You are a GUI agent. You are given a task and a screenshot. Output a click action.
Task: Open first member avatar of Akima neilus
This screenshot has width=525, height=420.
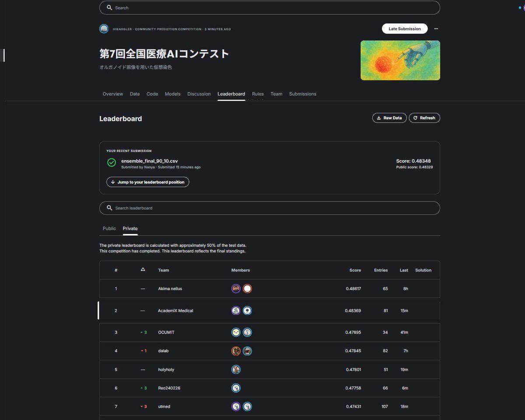click(x=236, y=289)
